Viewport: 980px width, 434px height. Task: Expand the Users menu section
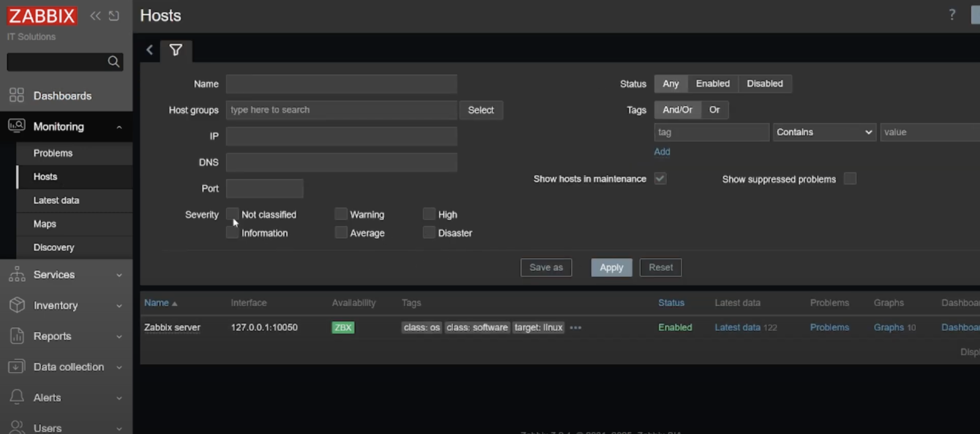(x=119, y=428)
